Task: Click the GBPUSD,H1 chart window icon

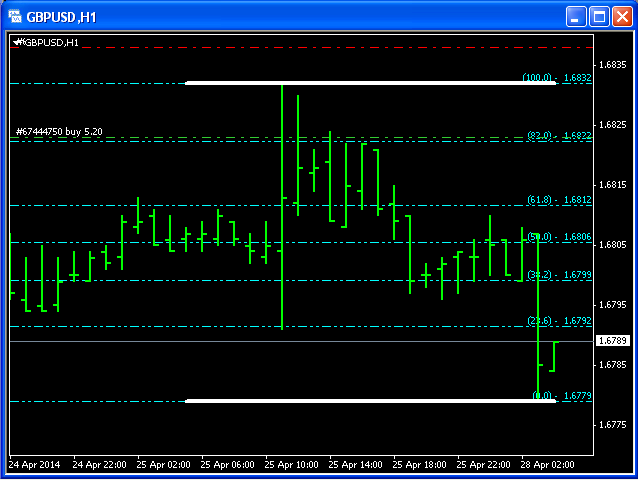Action: pyautogui.click(x=15, y=17)
